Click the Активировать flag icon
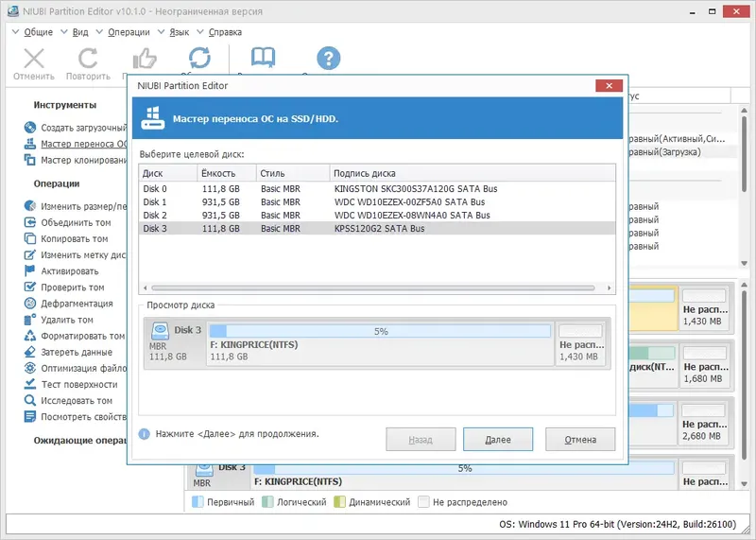 (30, 271)
